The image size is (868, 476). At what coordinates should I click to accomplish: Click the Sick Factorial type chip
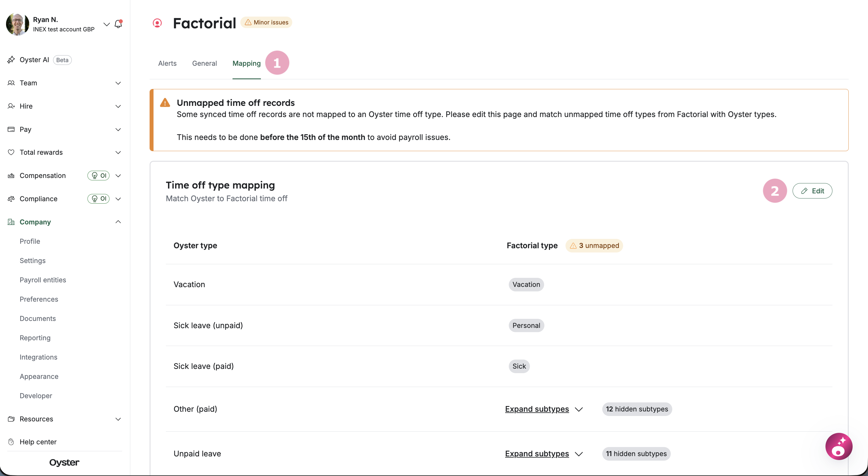(519, 366)
